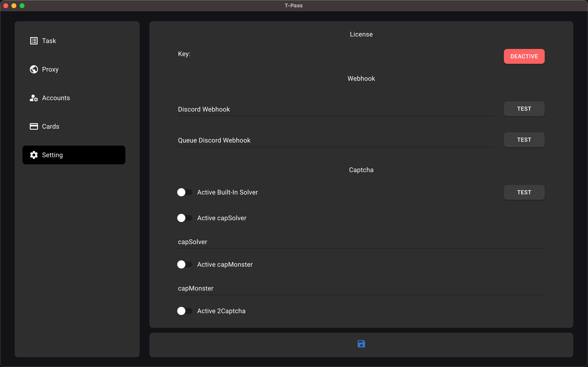The image size is (588, 367).
Task: Click the Setting gear icon
Action: [x=33, y=155]
